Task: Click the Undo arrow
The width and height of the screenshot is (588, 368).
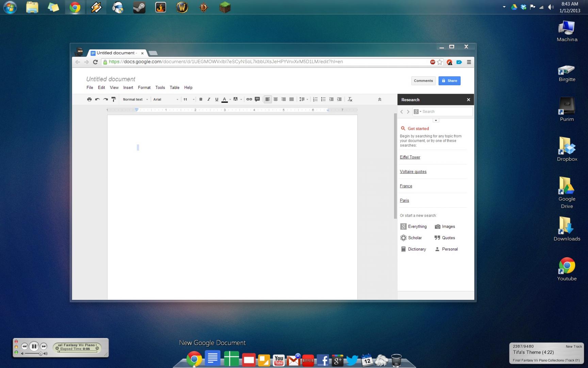Action: (97, 99)
